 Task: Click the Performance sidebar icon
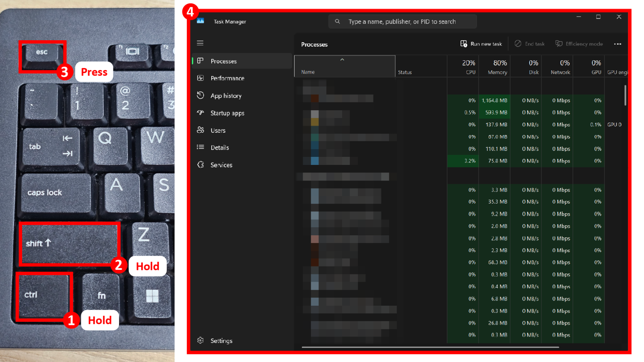coord(200,78)
